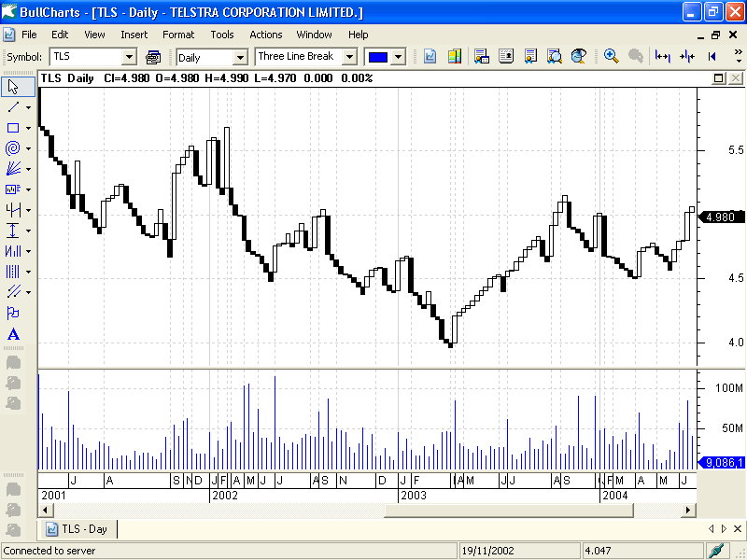The height and width of the screenshot is (560, 747).
Task: Expand the fan tool options arrow
Action: tap(29, 169)
